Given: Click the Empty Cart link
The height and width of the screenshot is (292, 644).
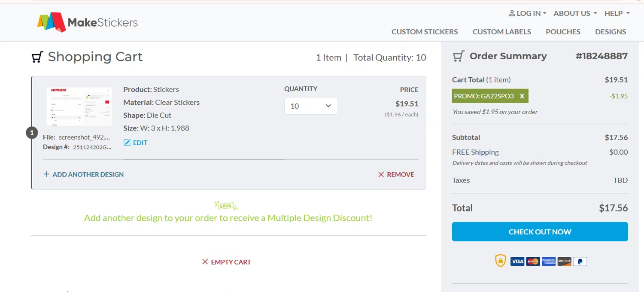Looking at the screenshot, I should tap(227, 262).
